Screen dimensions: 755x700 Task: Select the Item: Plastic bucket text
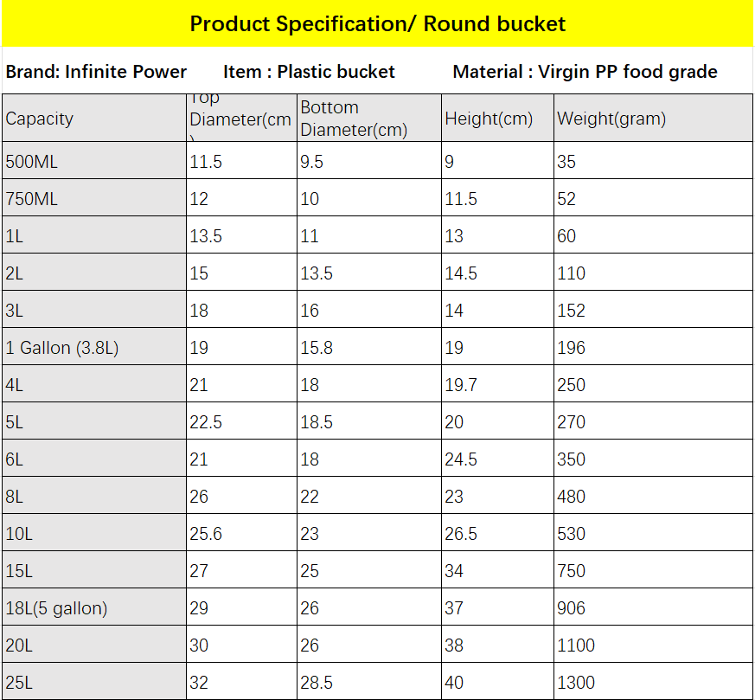coord(309,71)
